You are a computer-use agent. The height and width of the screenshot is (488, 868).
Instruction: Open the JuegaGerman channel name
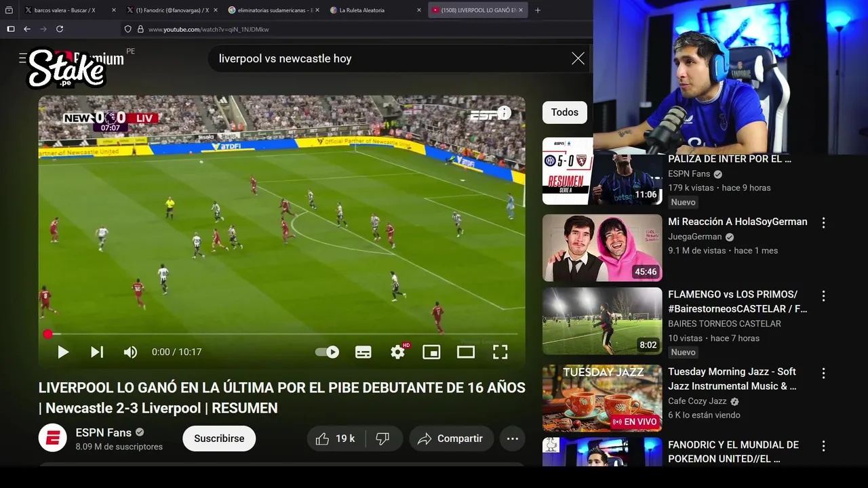click(x=695, y=237)
